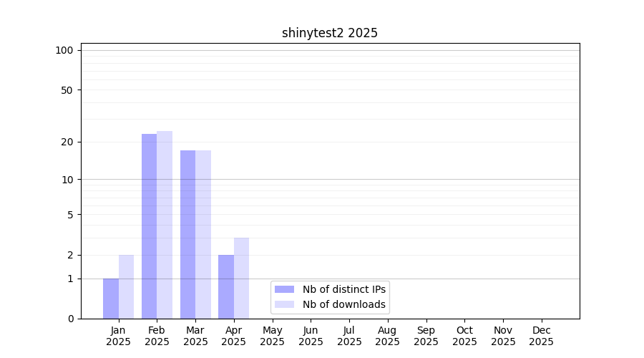644x358 pixels.
Task: Select the April downloads bar
Action: 241,278
